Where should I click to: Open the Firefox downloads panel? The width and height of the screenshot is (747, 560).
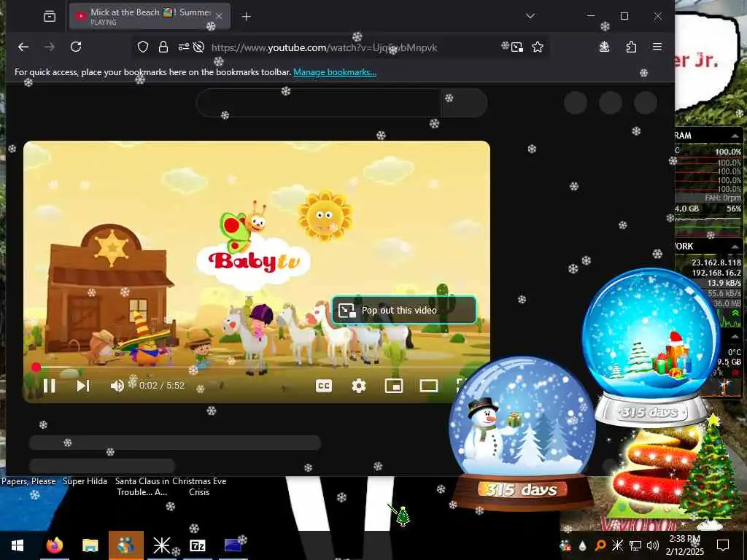click(x=604, y=47)
